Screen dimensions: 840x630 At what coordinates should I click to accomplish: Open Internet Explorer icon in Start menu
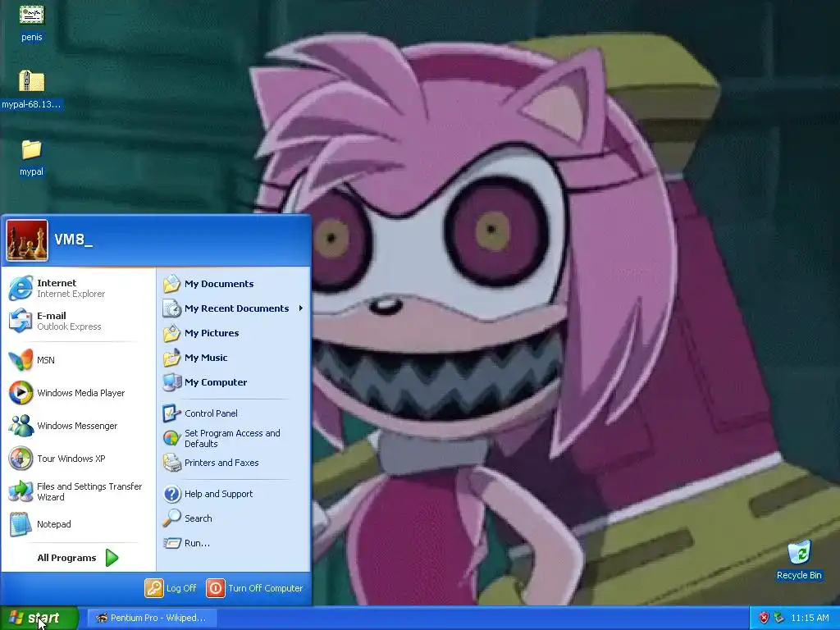21,288
